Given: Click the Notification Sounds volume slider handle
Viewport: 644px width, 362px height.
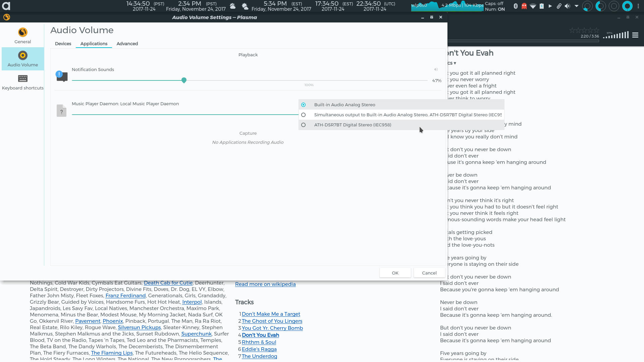Looking at the screenshot, I should tap(184, 80).
